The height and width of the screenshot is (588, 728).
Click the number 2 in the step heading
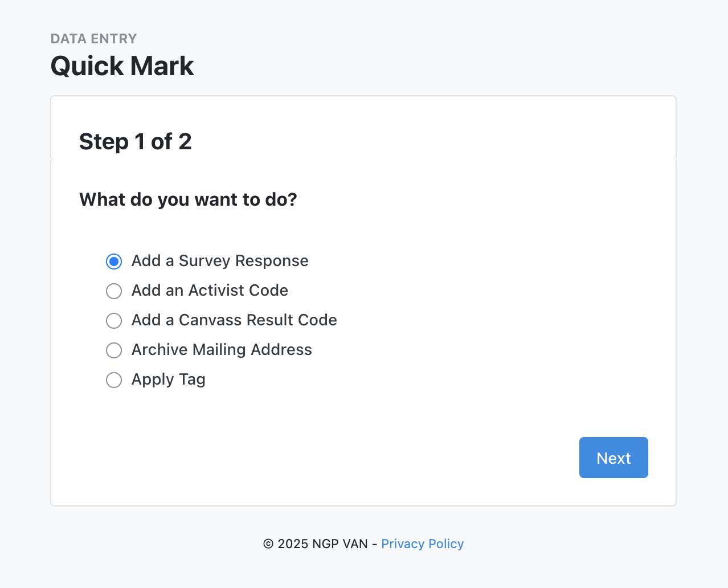click(185, 141)
